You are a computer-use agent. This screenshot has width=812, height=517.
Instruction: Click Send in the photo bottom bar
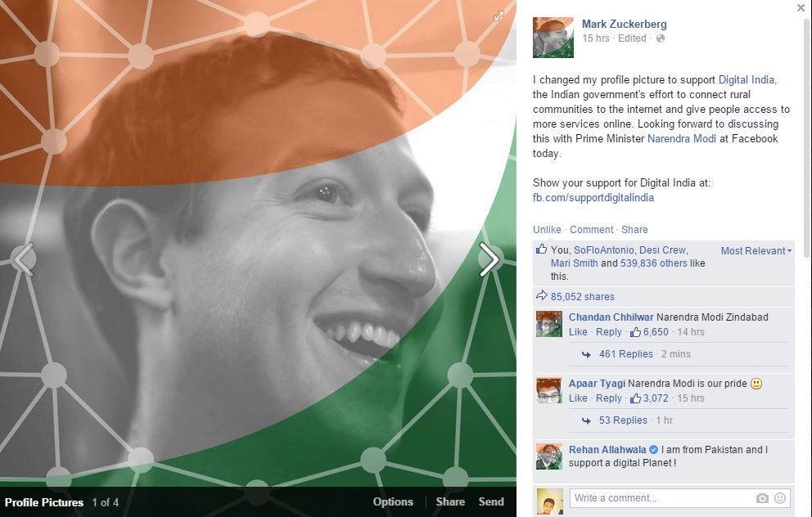[491, 501]
